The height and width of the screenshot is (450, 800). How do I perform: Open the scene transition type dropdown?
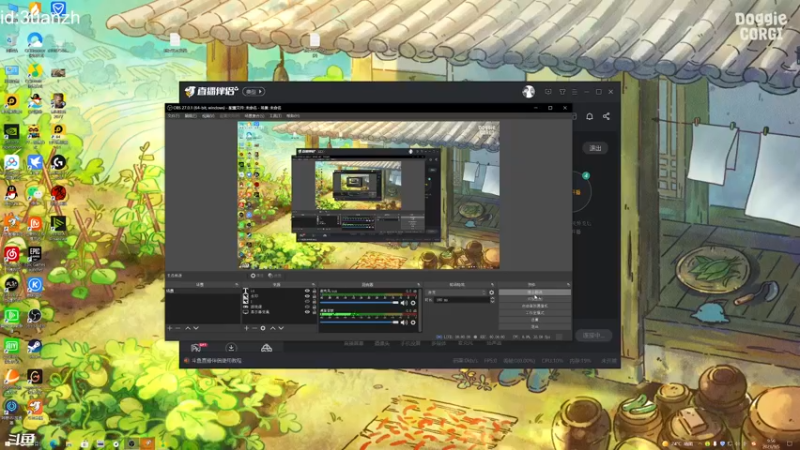[456, 292]
